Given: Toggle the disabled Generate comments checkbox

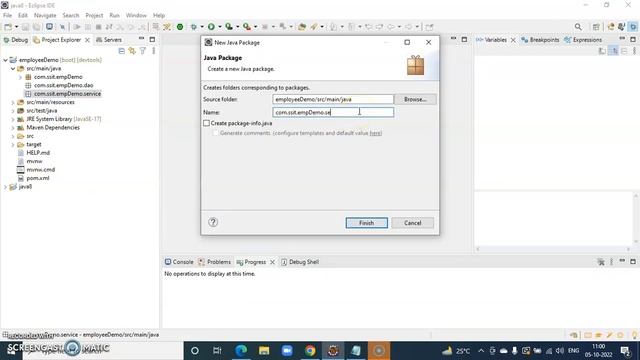Looking at the screenshot, I should [x=215, y=133].
